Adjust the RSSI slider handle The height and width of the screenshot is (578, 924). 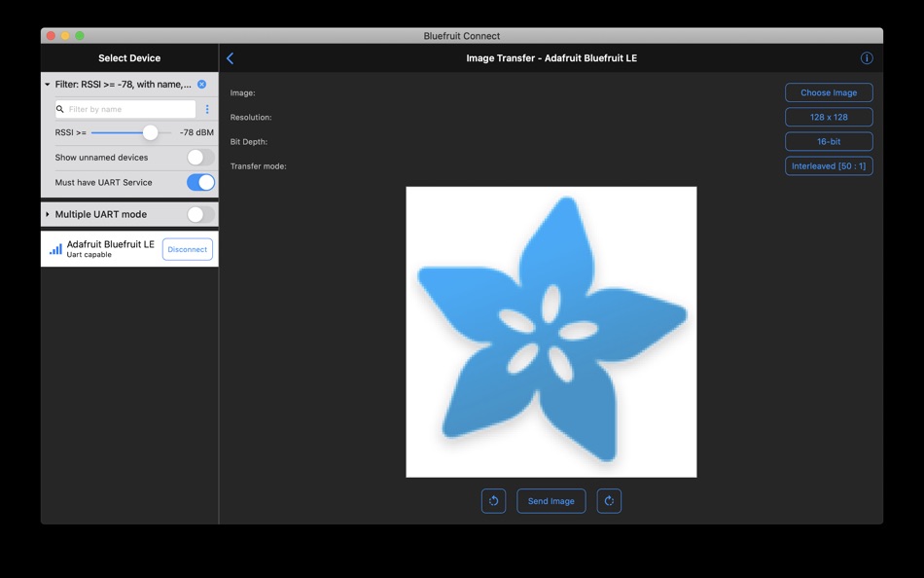coord(150,132)
